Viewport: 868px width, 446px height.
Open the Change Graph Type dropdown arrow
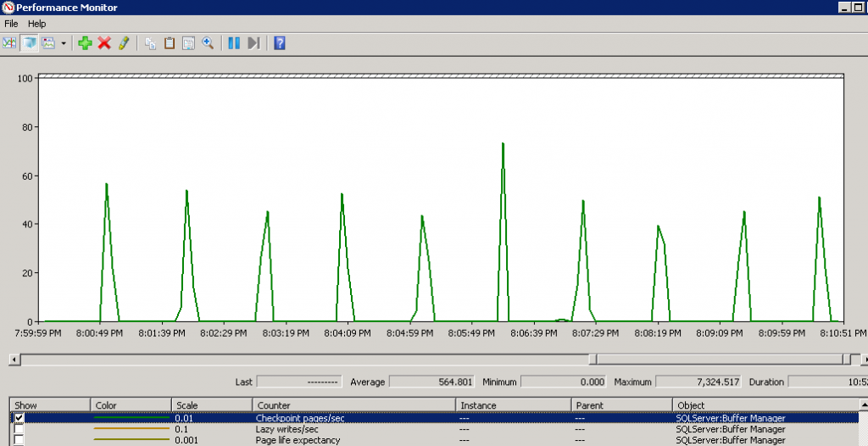(x=64, y=43)
